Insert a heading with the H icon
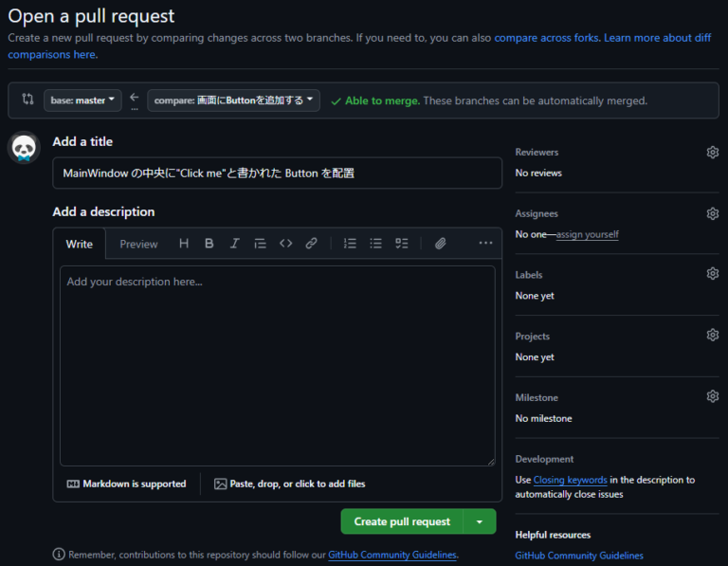Viewport: 728px width, 566px height. point(184,244)
